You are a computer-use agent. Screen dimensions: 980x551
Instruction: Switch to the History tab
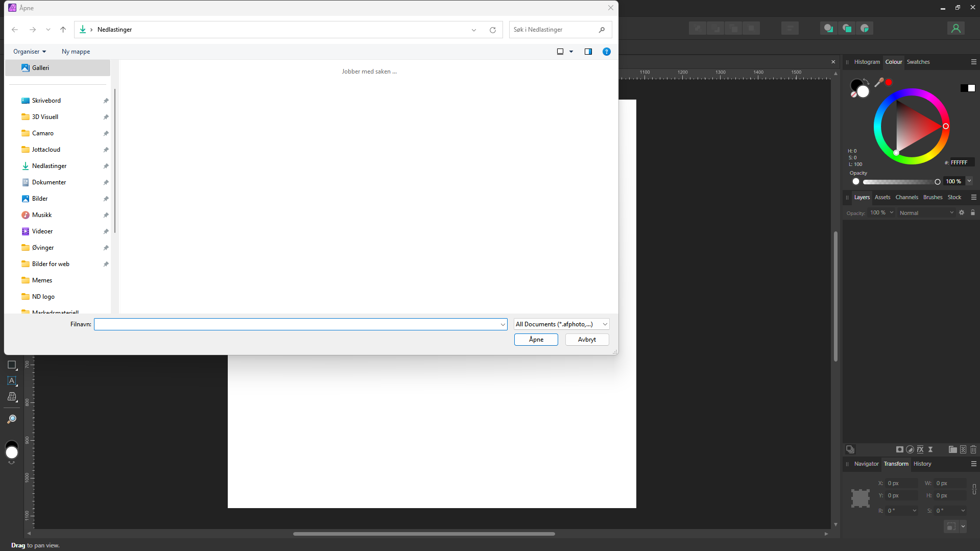tap(922, 464)
